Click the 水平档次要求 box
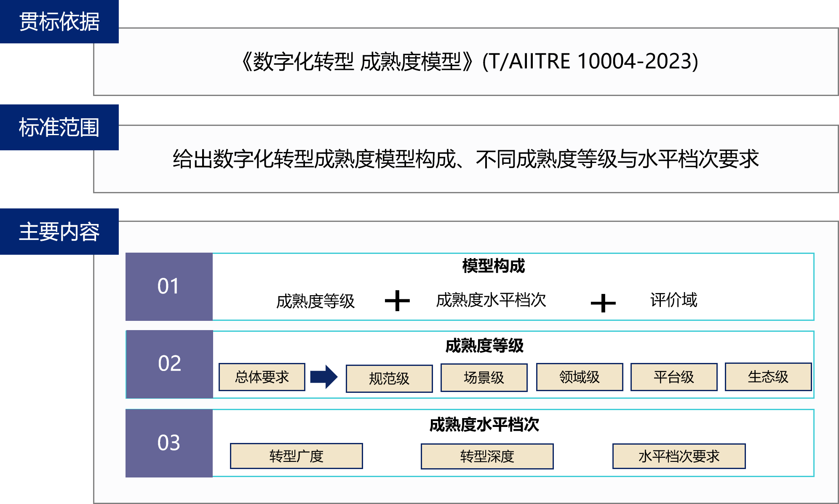Viewport: 839px width, 504px height. click(x=679, y=456)
